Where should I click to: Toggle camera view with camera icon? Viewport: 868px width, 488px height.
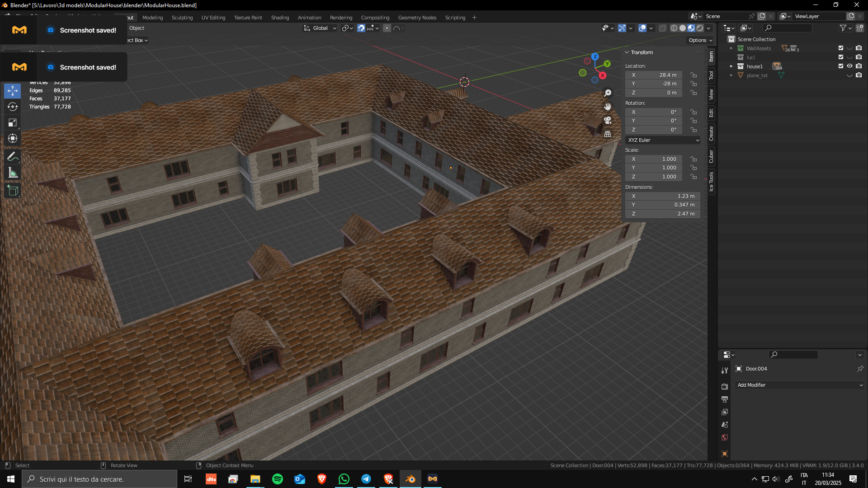pos(608,120)
